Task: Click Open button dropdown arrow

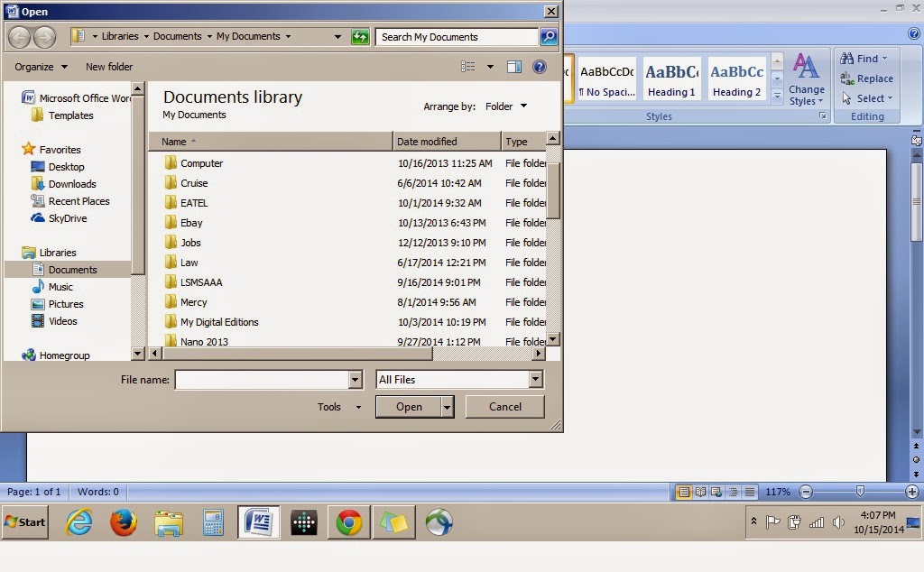Action: pos(448,407)
